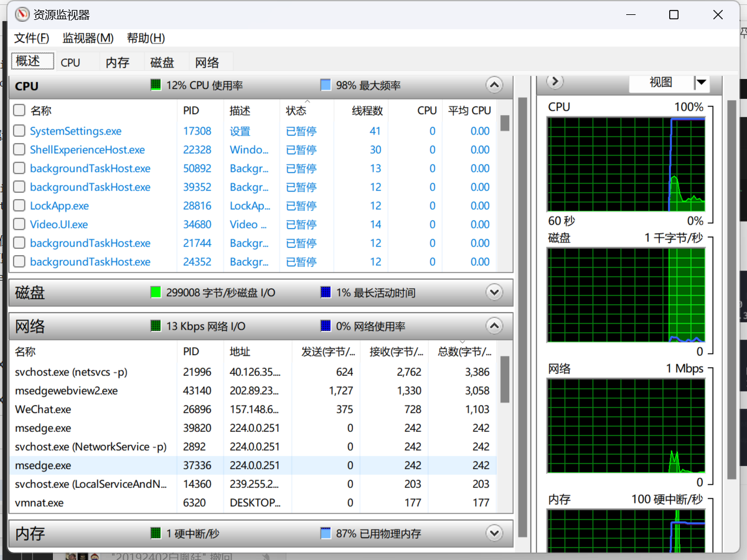Collapse the 网络 section chevron
Viewport: 747px width, 560px height.
[x=494, y=325]
